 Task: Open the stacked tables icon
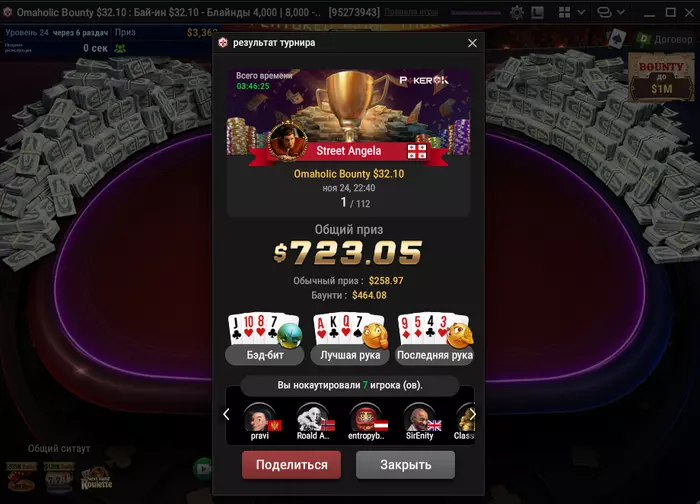pos(604,12)
